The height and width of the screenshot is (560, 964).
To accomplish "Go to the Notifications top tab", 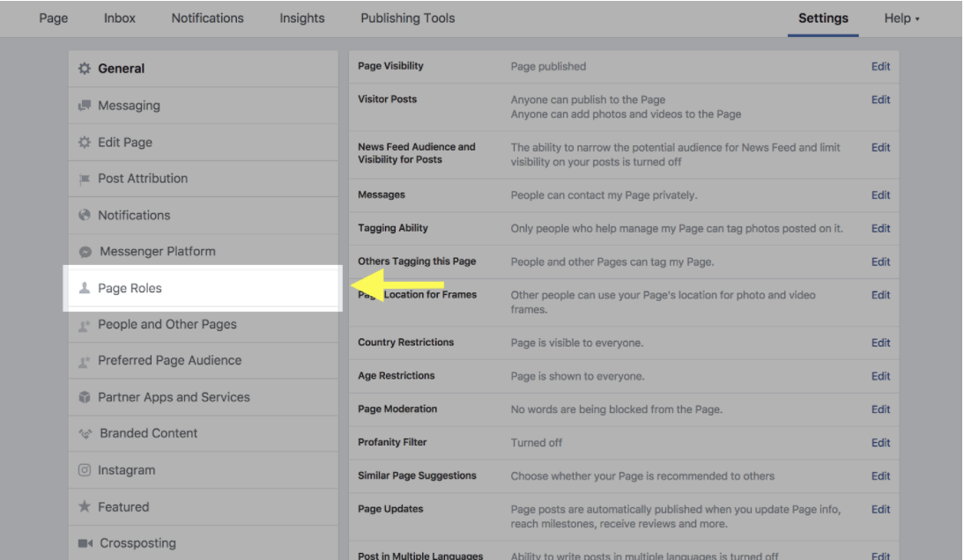I will [207, 18].
